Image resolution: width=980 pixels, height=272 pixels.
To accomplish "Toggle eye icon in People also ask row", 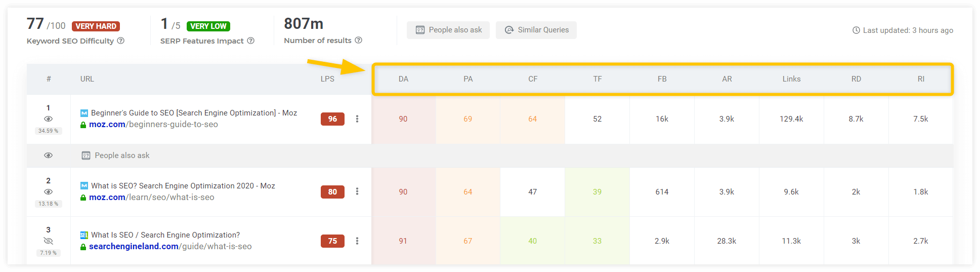I will tap(48, 156).
